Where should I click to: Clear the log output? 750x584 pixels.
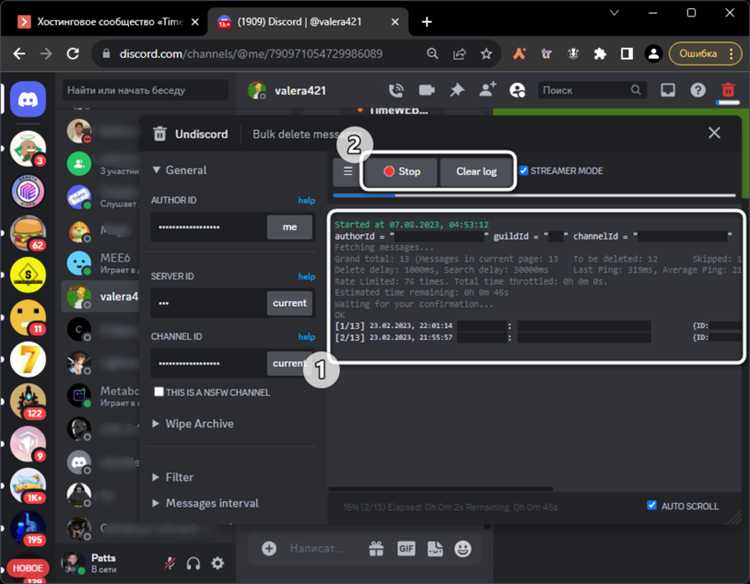476,172
